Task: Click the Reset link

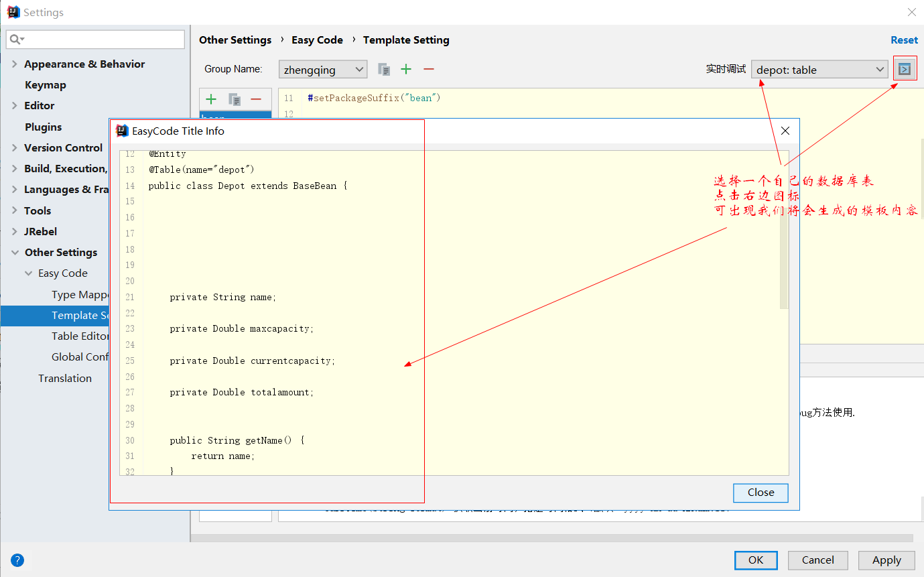Action: point(904,40)
